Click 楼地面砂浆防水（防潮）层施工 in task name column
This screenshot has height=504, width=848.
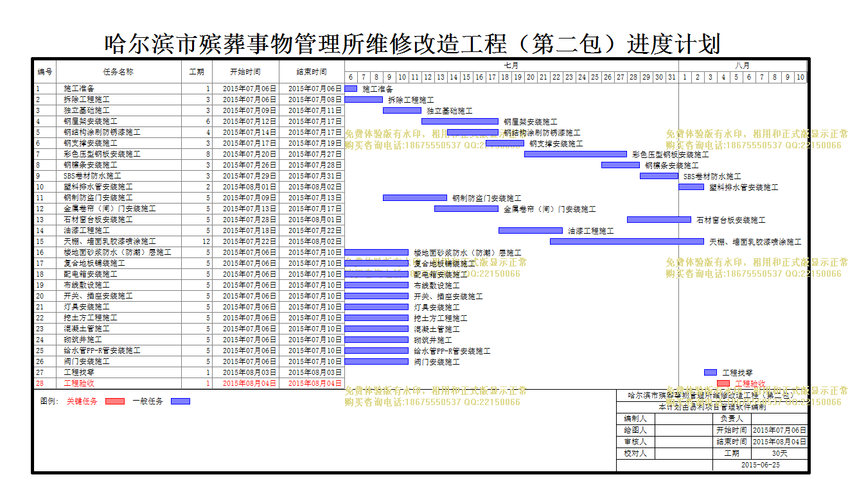pos(118,252)
